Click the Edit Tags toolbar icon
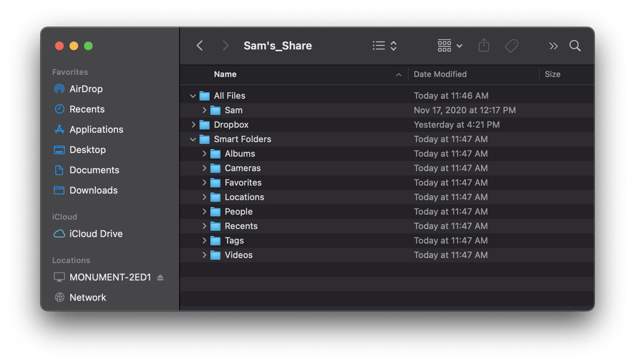The height and width of the screenshot is (364, 635). pyautogui.click(x=512, y=46)
